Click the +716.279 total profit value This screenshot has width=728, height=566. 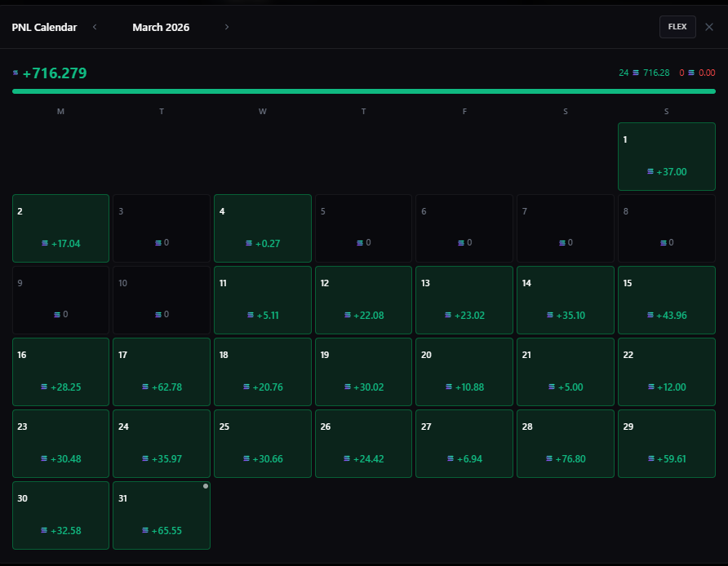coord(55,73)
